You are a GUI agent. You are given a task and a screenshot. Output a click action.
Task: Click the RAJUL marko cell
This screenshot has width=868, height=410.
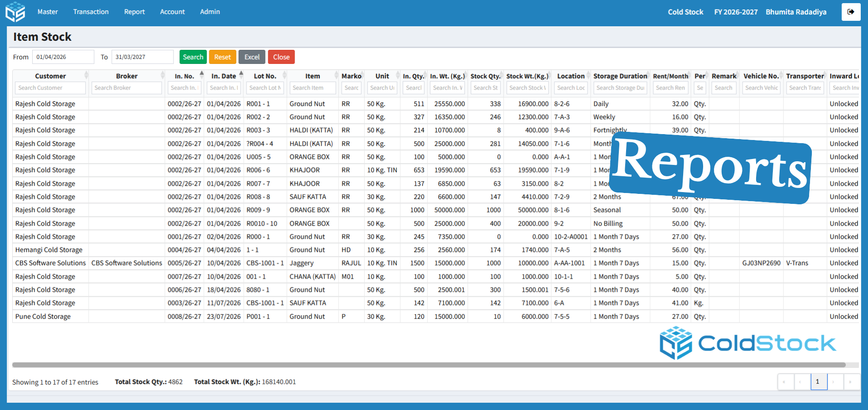tap(351, 263)
